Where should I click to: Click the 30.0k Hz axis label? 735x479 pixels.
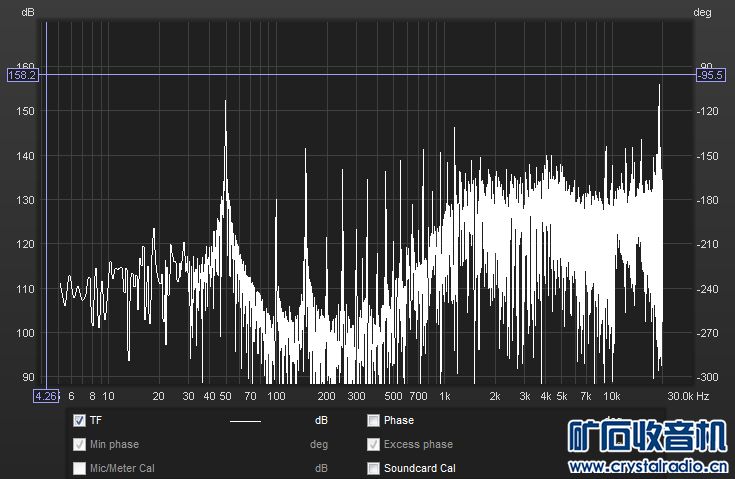click(x=688, y=397)
